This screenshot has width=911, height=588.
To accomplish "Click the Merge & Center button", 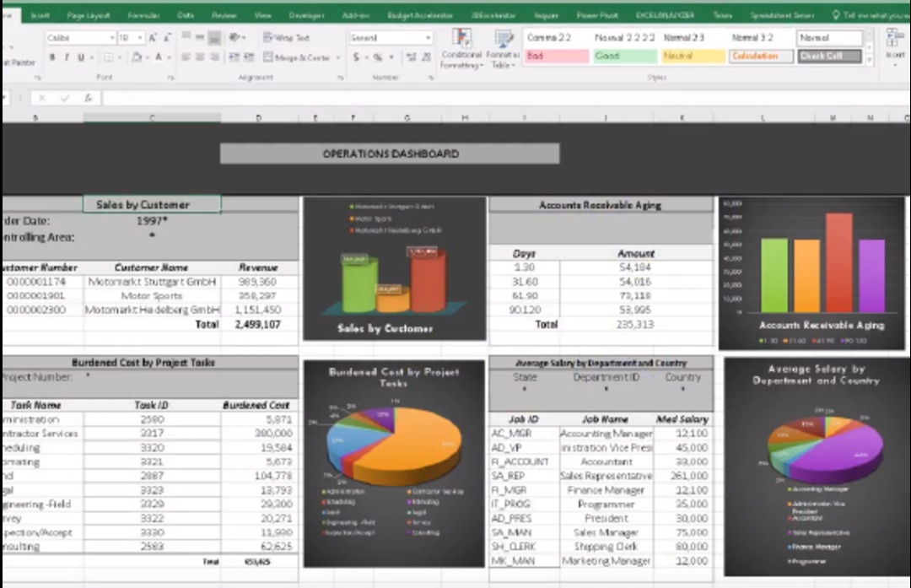I will tap(296, 57).
